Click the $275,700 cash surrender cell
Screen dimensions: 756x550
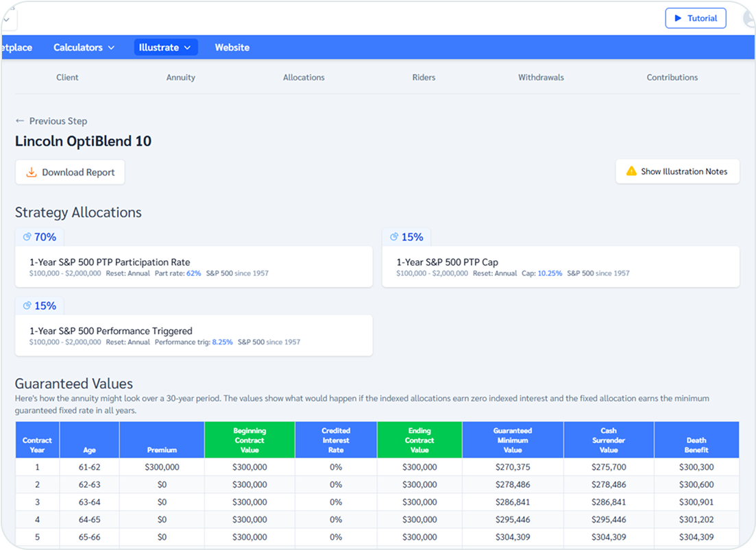click(609, 466)
